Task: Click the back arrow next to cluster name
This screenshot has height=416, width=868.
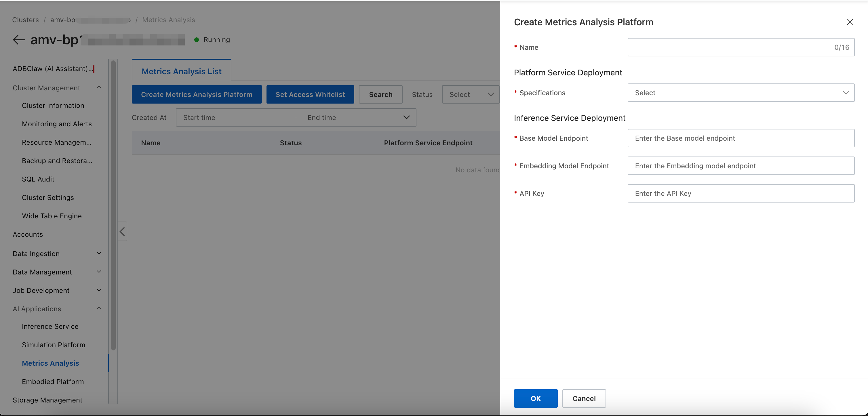Action: coord(19,40)
